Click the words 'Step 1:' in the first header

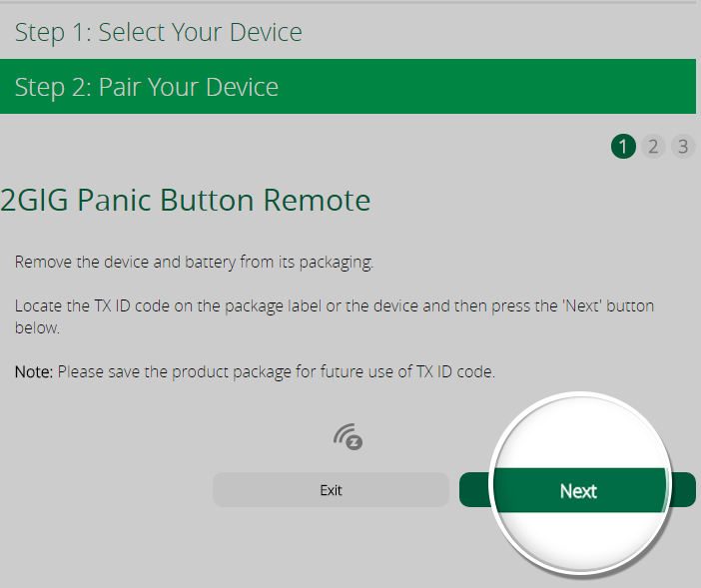pos(53,33)
